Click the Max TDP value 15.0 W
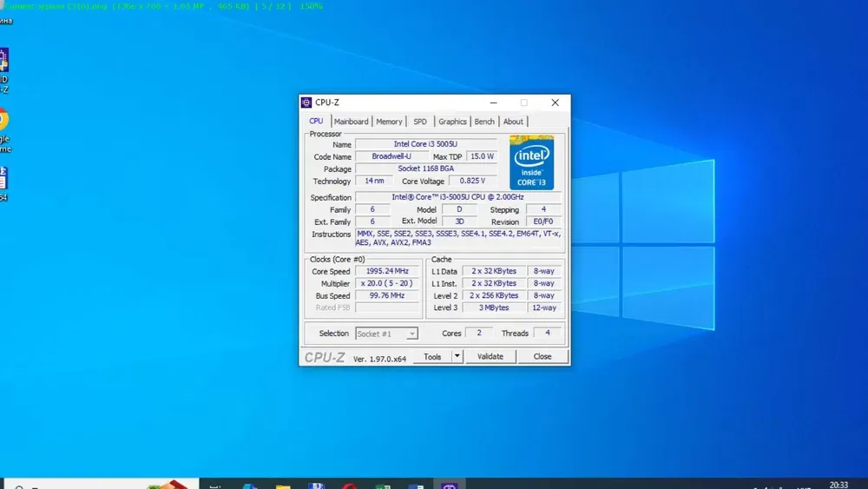The height and width of the screenshot is (489, 868). click(482, 156)
